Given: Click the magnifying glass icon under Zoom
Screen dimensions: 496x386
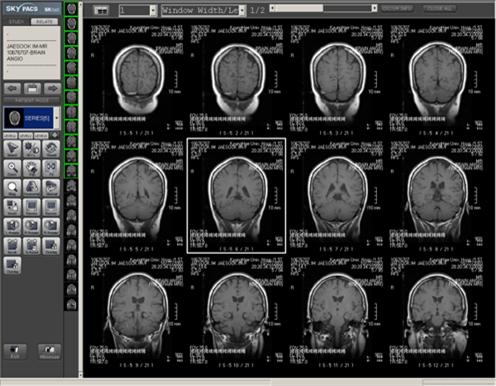Looking at the screenshot, I should [13, 188].
